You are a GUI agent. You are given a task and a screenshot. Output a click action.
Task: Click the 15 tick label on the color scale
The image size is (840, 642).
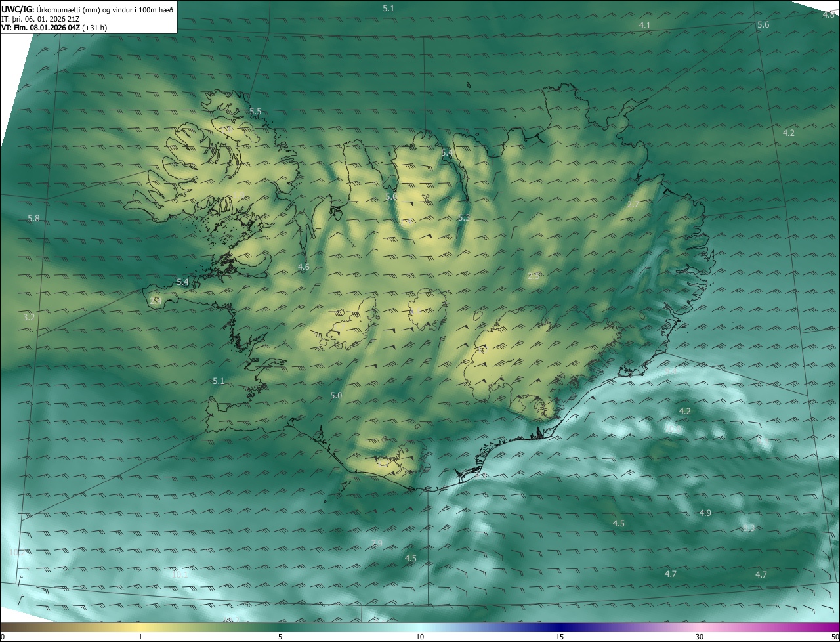(560, 637)
